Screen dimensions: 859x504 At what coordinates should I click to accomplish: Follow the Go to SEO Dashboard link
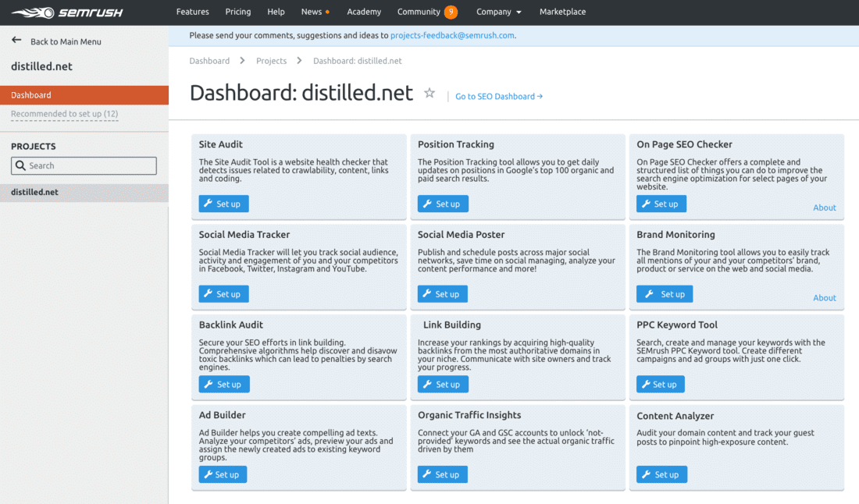point(498,96)
